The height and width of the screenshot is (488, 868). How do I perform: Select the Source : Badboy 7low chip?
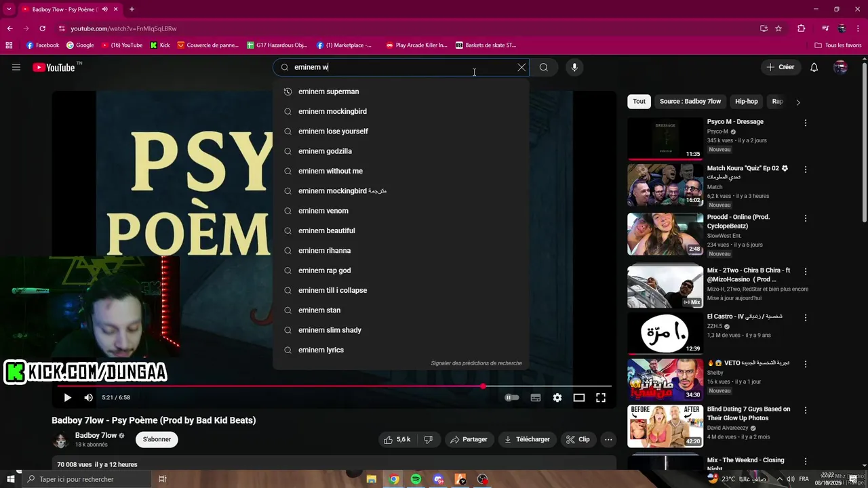click(x=690, y=102)
